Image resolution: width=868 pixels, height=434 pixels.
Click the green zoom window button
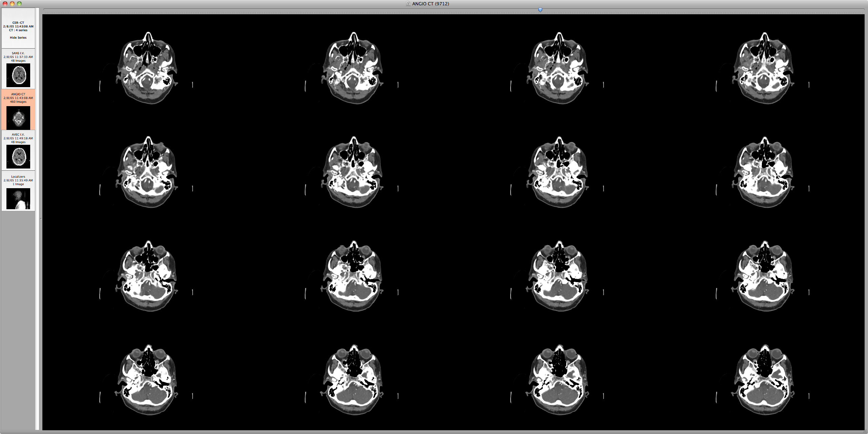click(19, 4)
